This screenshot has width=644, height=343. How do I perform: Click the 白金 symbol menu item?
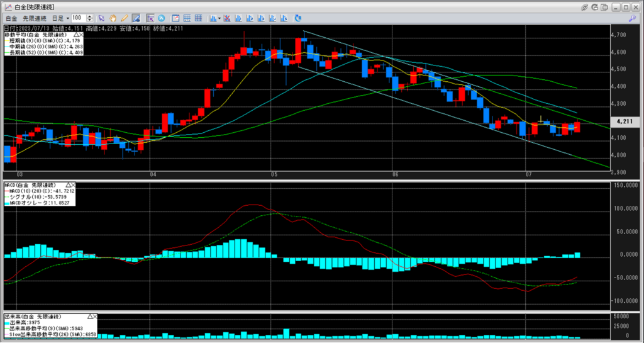tap(11, 18)
